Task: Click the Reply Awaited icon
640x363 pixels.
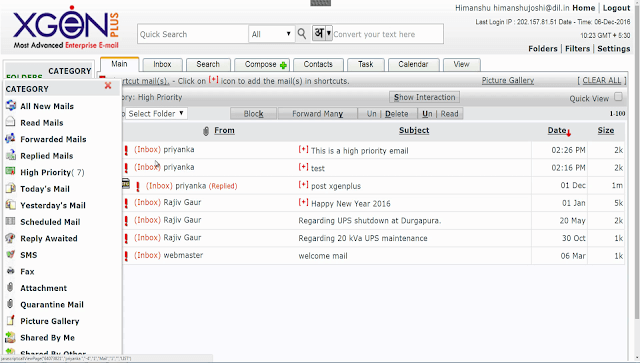Action: [11, 238]
